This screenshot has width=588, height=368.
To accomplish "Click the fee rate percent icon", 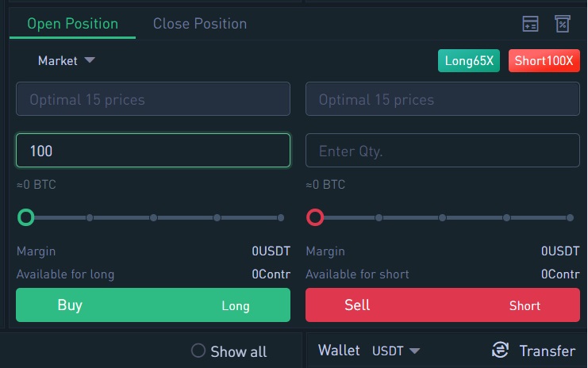I will 562,24.
